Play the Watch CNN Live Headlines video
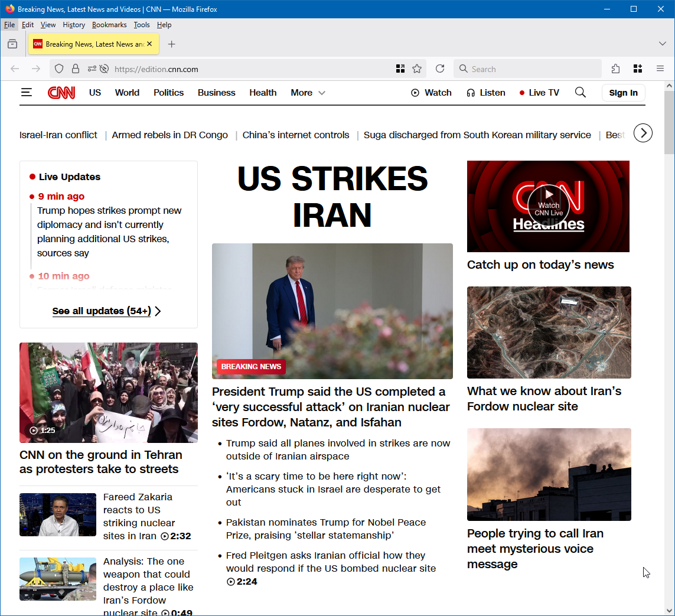 tap(548, 206)
